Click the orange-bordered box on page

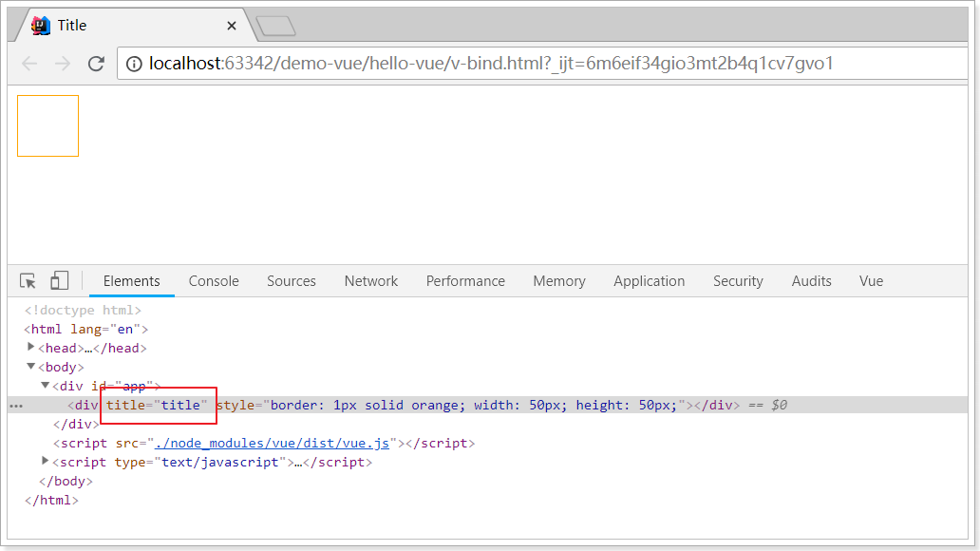click(48, 125)
